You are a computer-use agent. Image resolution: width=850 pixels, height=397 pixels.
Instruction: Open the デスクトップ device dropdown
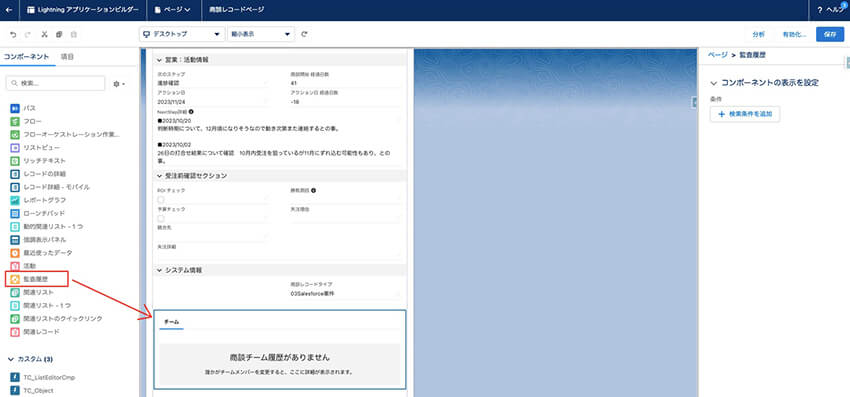pos(182,34)
